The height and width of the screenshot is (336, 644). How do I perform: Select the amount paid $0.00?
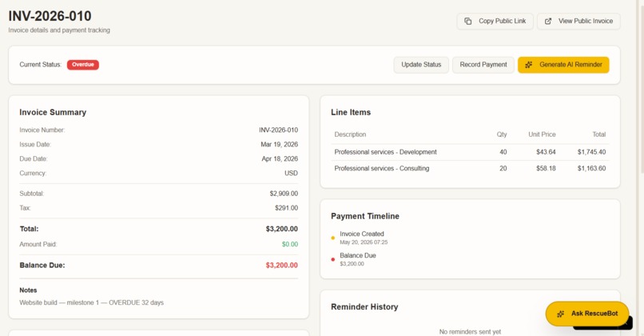click(290, 244)
